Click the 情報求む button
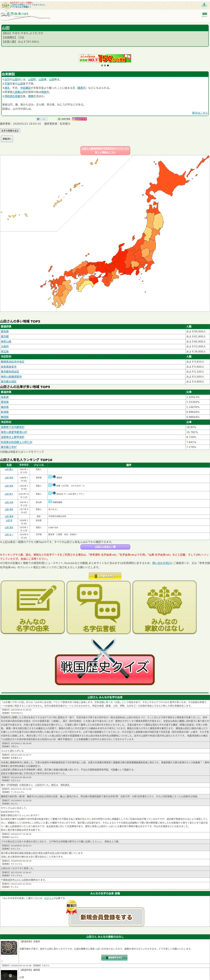The image size is (210, 980). point(7,139)
